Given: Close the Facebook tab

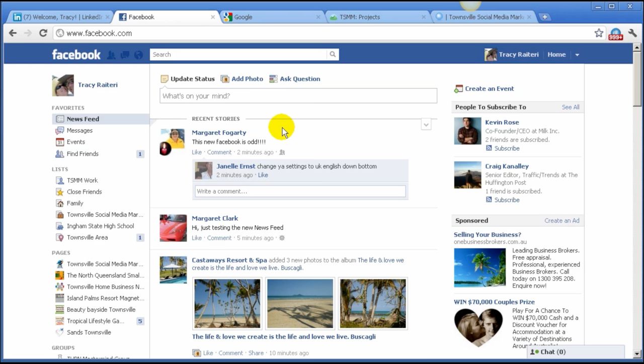Looking at the screenshot, I should [212, 17].
